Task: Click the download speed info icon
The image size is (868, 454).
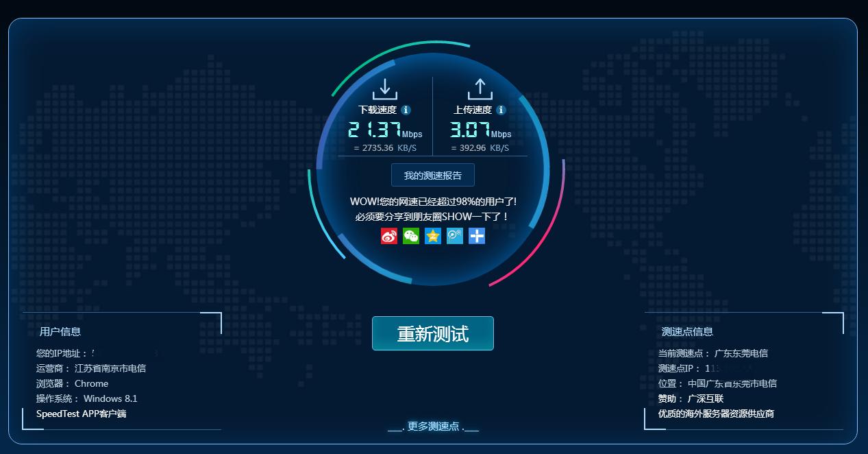Action: click(405, 109)
